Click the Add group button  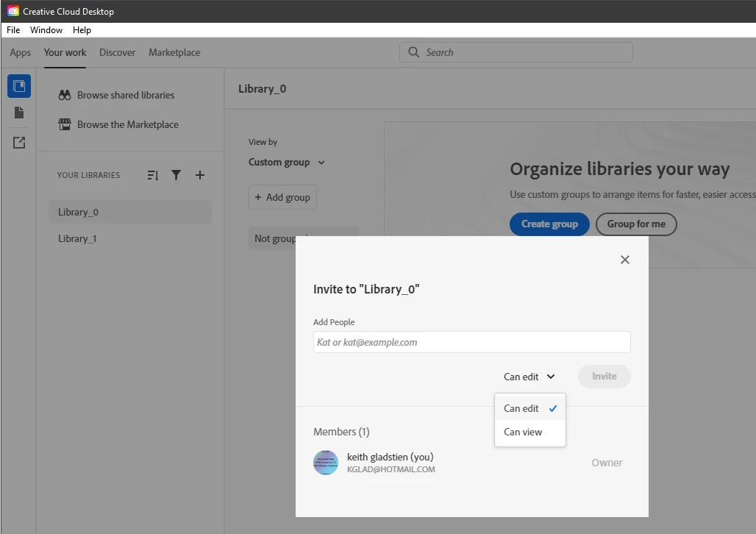282,197
